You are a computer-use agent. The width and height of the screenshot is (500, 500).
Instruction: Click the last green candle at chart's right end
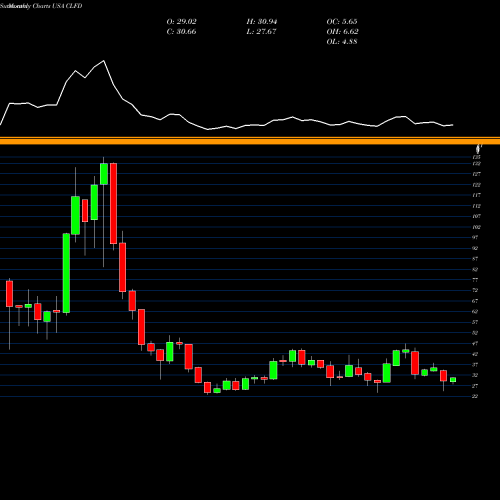(x=453, y=380)
